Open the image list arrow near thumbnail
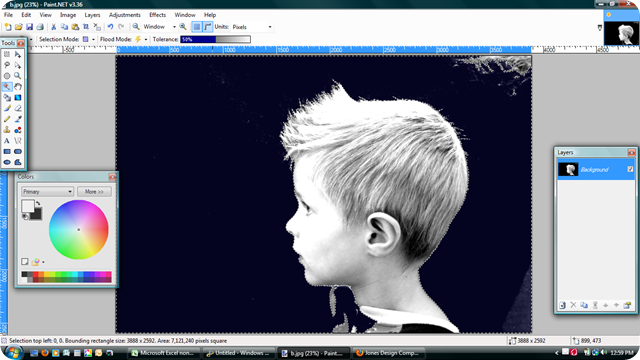 [x=600, y=28]
